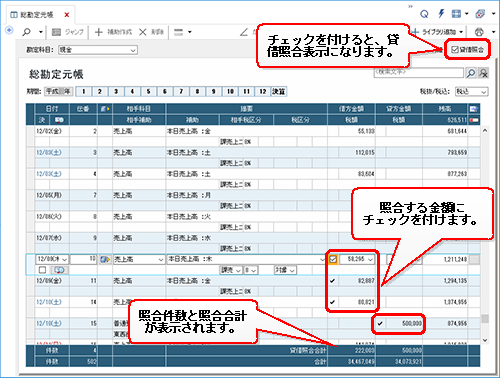Click the sticky note icon beside the 決 checkbox
This screenshot has height=378, width=500.
pos(60,270)
